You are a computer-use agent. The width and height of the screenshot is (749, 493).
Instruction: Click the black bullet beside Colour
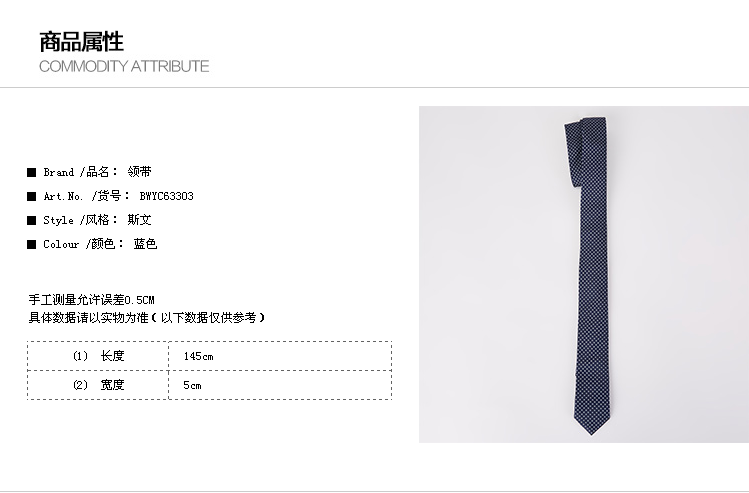coord(32,245)
